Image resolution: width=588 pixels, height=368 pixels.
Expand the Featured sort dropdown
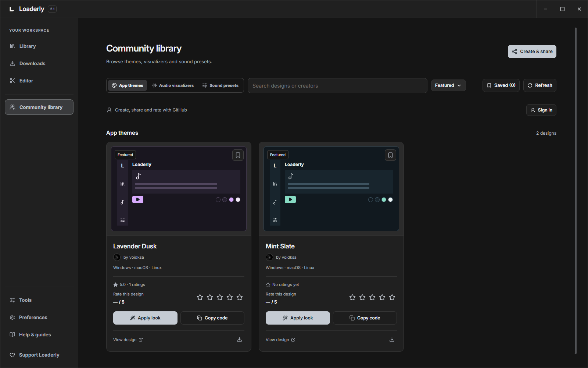point(448,85)
